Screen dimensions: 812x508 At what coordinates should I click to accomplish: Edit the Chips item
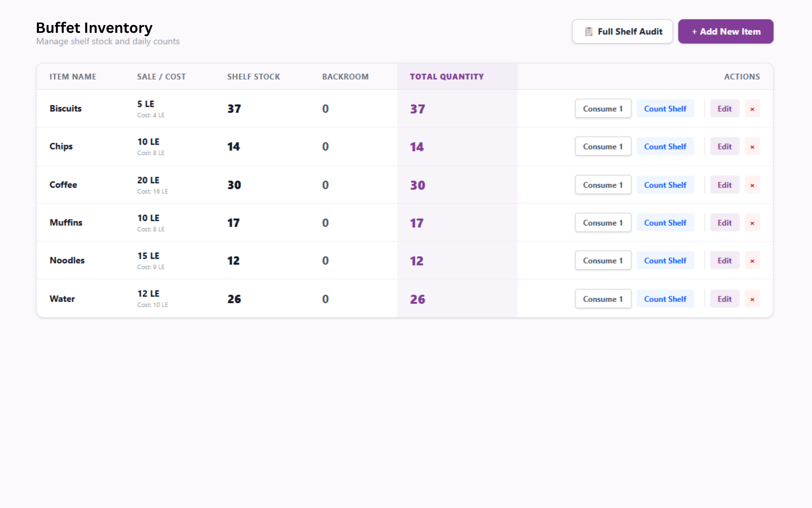tap(725, 147)
